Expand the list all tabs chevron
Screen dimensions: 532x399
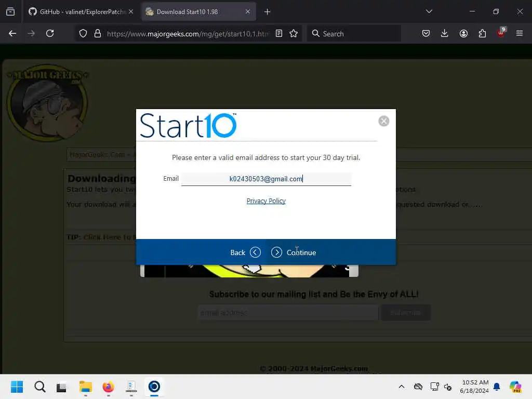click(429, 11)
